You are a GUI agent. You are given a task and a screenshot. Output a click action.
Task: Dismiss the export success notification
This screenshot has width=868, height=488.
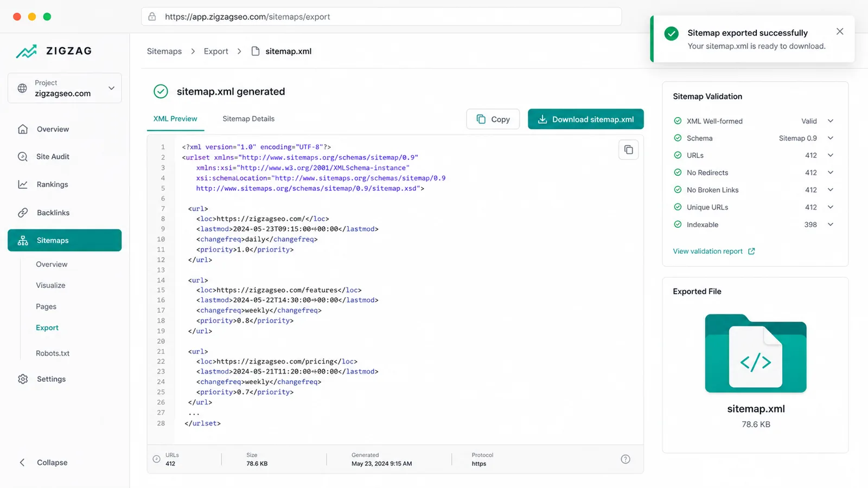coord(840,31)
